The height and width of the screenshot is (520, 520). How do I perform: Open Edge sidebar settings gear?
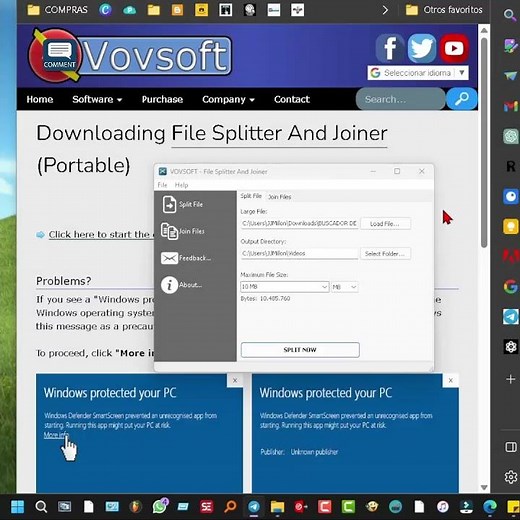[511, 477]
